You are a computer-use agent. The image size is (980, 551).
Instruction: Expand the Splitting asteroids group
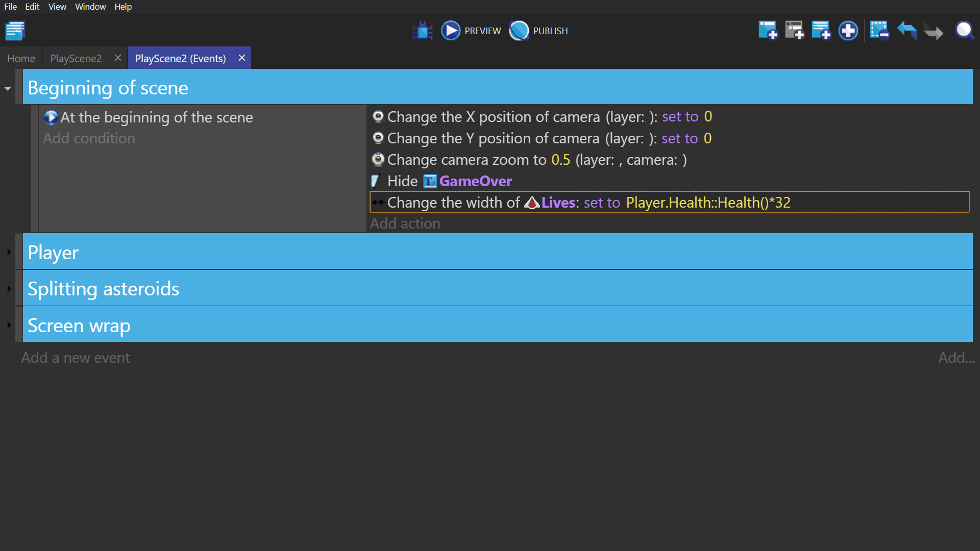[9, 289]
